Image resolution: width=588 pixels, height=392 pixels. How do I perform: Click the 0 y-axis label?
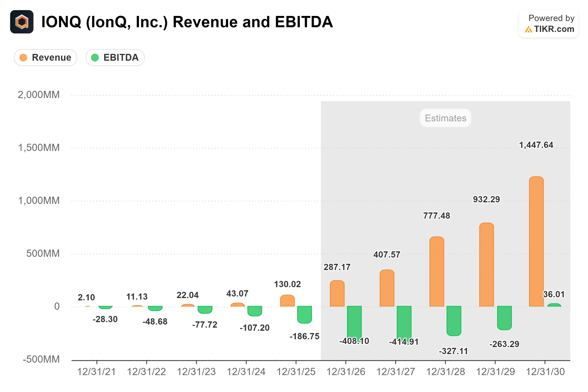[57, 307]
